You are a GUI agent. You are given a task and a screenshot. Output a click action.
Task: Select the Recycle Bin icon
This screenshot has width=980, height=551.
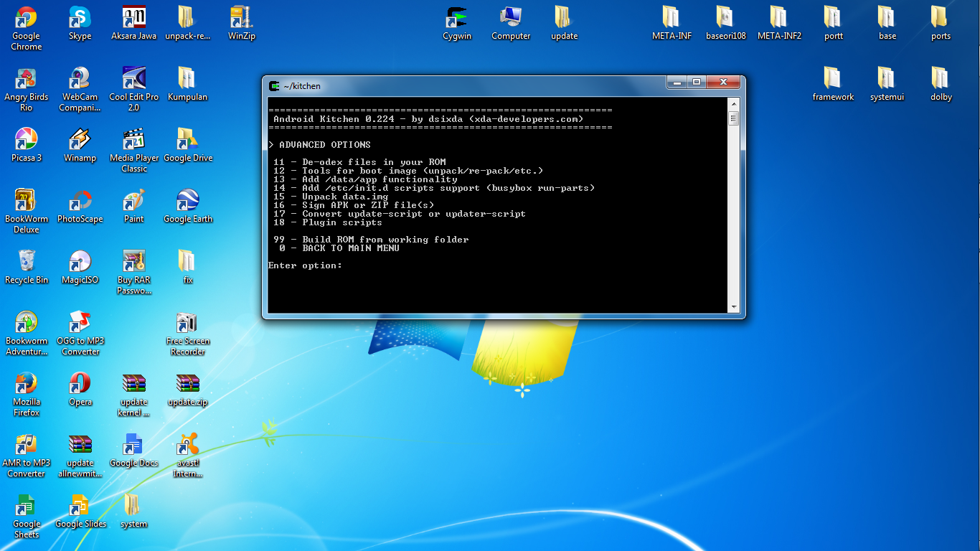(x=27, y=267)
